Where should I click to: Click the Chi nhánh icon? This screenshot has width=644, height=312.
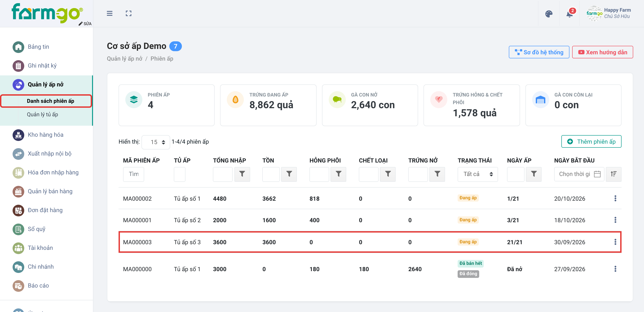(18, 267)
